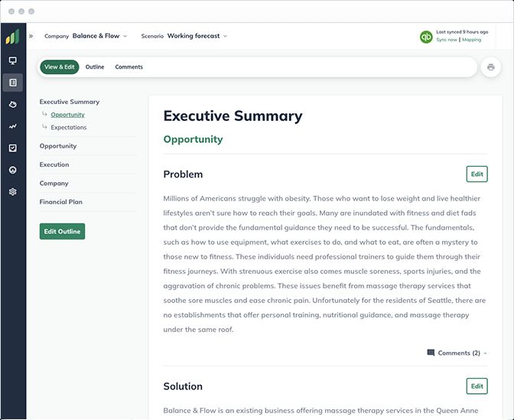514x420 pixels.
Task: Switch to the Outline tab
Action: pyautogui.click(x=95, y=67)
